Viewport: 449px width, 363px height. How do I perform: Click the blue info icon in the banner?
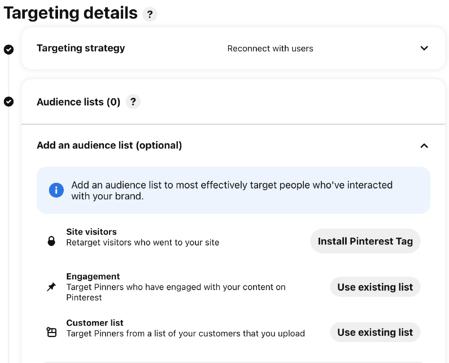[56, 190]
